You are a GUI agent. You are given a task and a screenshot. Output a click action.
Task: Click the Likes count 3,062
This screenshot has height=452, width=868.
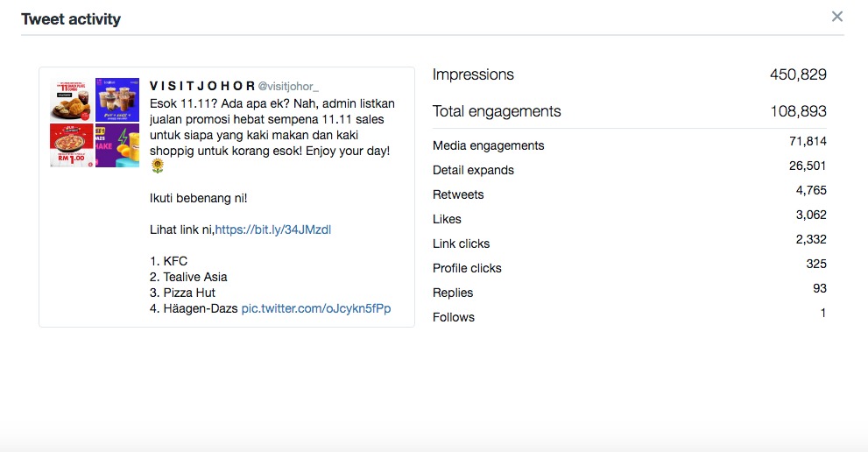(x=811, y=215)
